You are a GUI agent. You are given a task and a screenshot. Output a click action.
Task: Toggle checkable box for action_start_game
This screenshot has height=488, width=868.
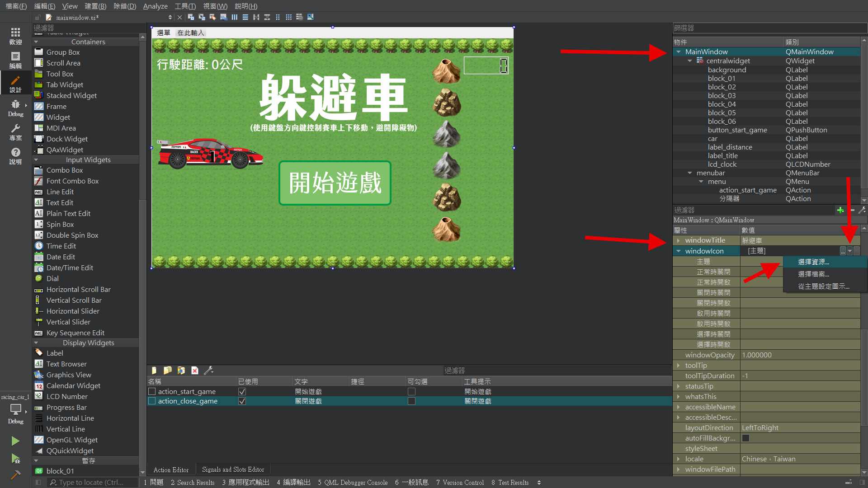411,392
